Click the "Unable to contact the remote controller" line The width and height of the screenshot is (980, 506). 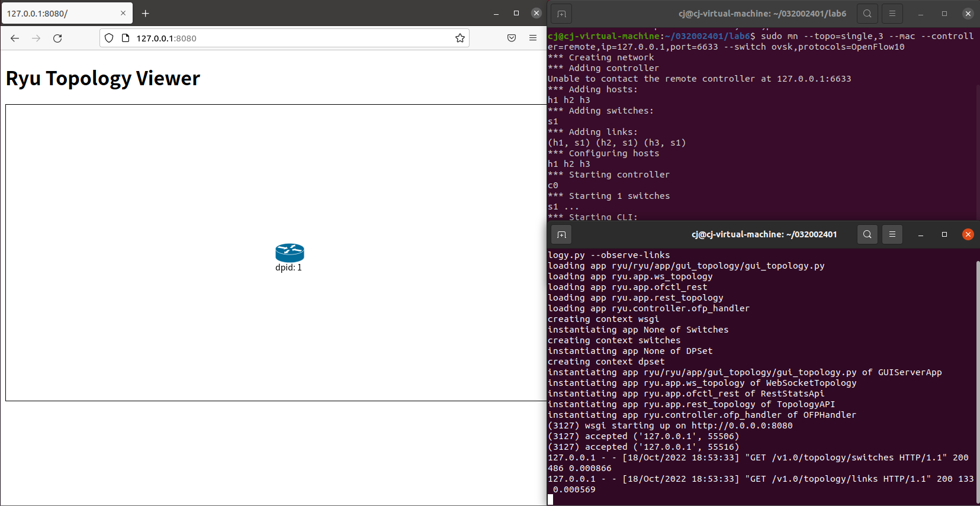coord(699,79)
